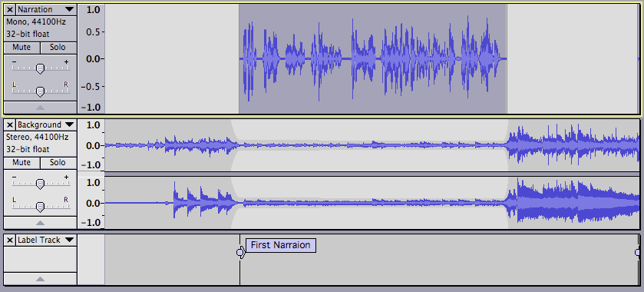Solo the Background track

coord(58,162)
